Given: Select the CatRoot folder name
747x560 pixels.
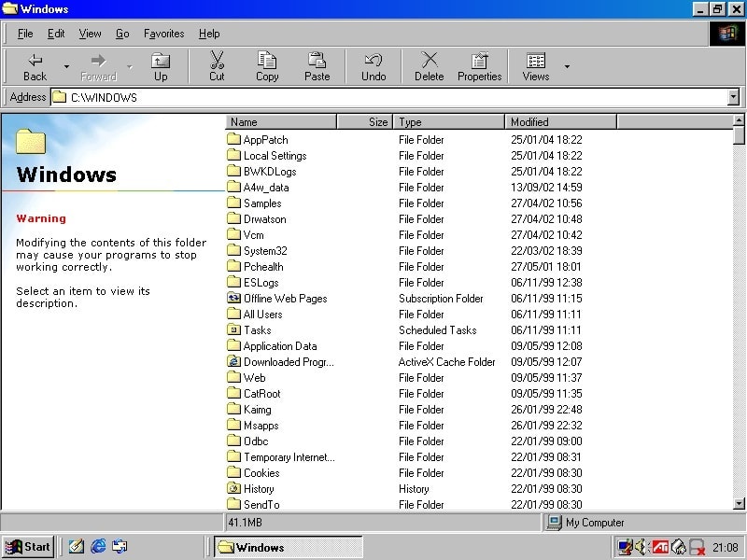Looking at the screenshot, I should 262,393.
